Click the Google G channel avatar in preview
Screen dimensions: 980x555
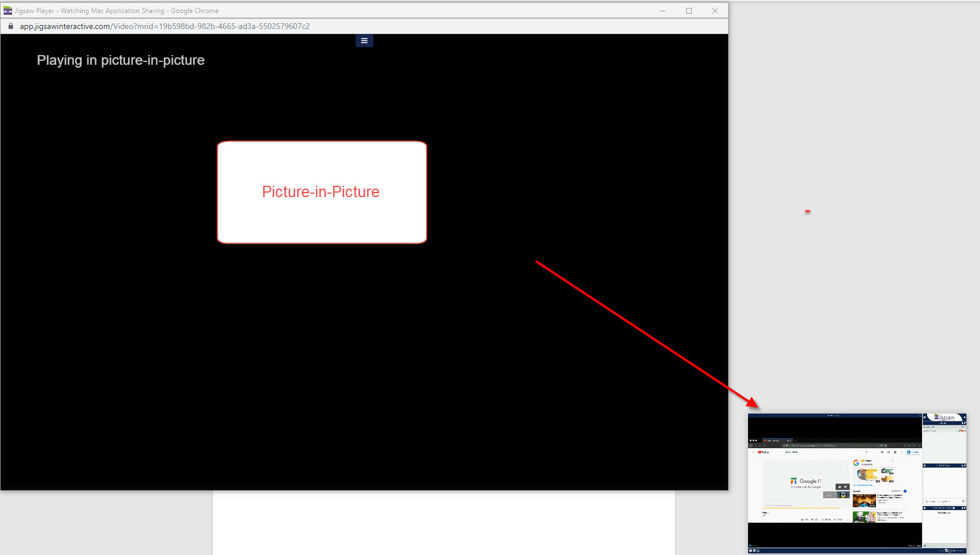pyautogui.click(x=856, y=463)
